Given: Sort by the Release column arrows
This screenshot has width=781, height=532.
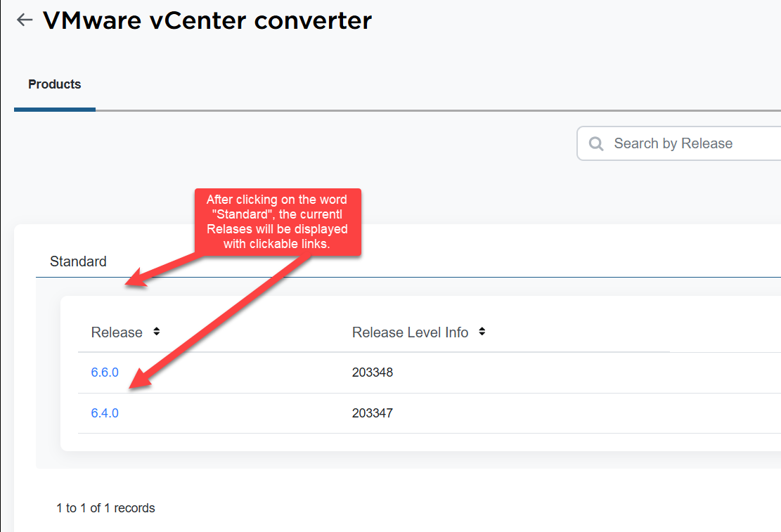Looking at the screenshot, I should pyautogui.click(x=156, y=332).
